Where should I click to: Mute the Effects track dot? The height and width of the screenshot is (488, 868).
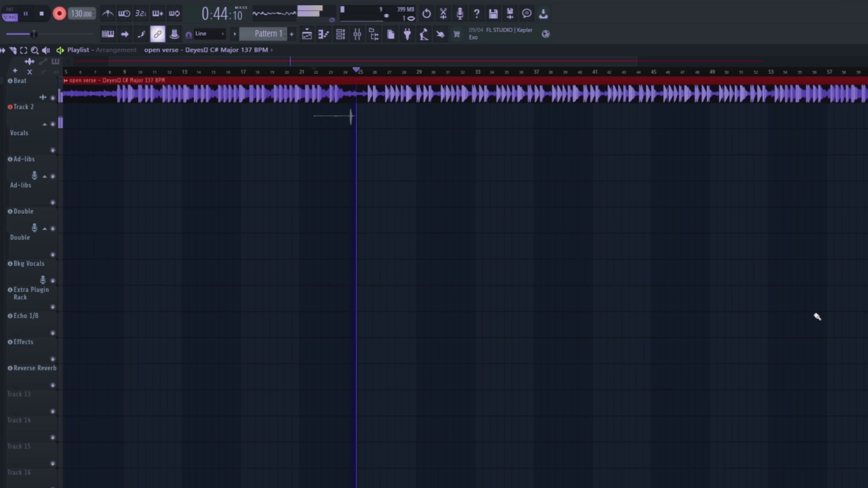(x=53, y=359)
